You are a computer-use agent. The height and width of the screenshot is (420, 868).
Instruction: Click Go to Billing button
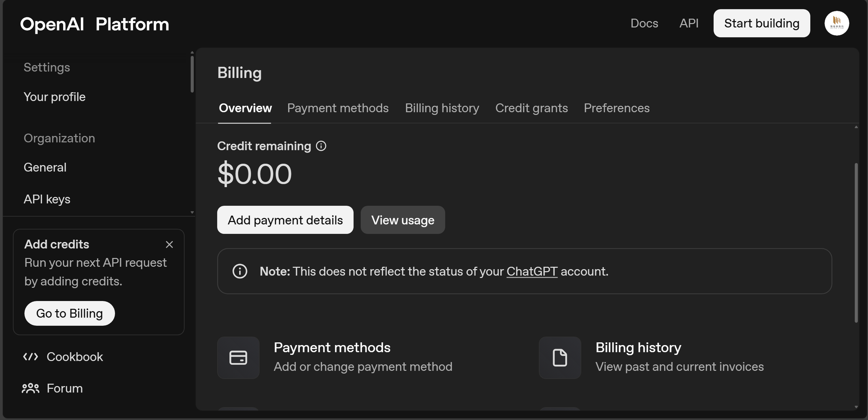pyautogui.click(x=69, y=313)
